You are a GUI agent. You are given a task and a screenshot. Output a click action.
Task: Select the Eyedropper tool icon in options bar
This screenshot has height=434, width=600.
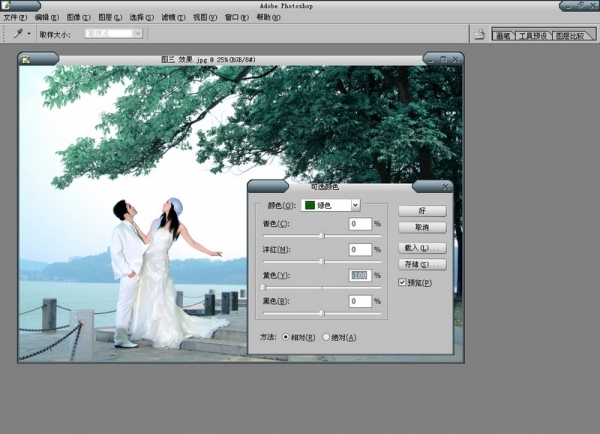pyautogui.click(x=18, y=34)
